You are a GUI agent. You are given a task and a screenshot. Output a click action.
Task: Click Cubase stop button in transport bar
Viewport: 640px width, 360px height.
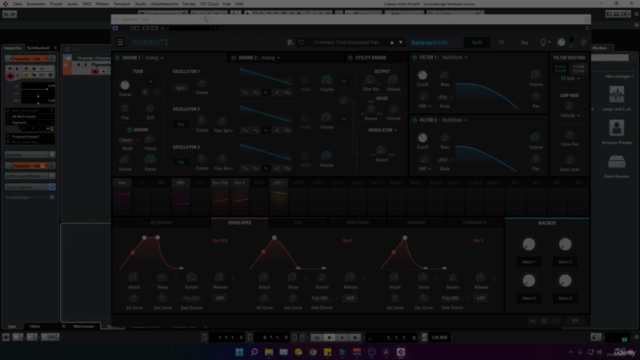(x=329, y=338)
